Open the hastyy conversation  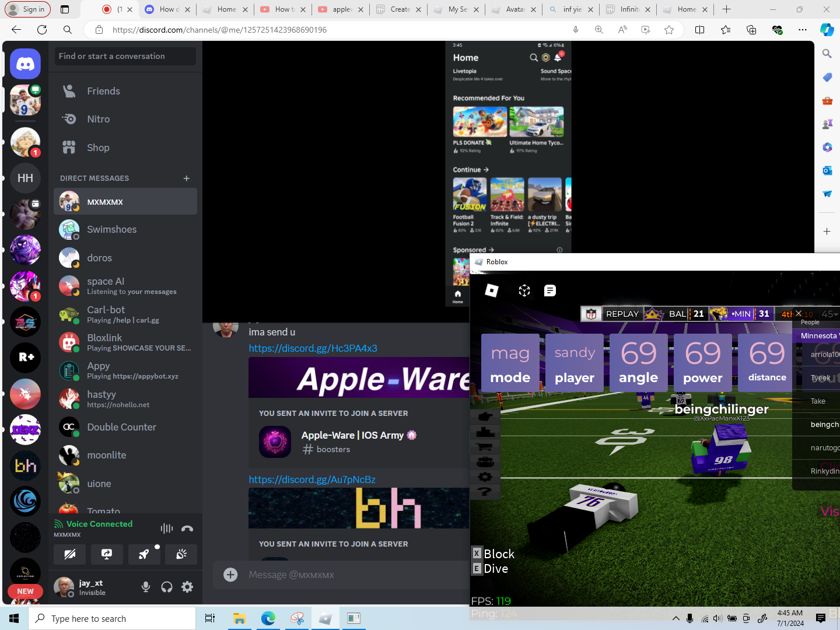click(125, 399)
